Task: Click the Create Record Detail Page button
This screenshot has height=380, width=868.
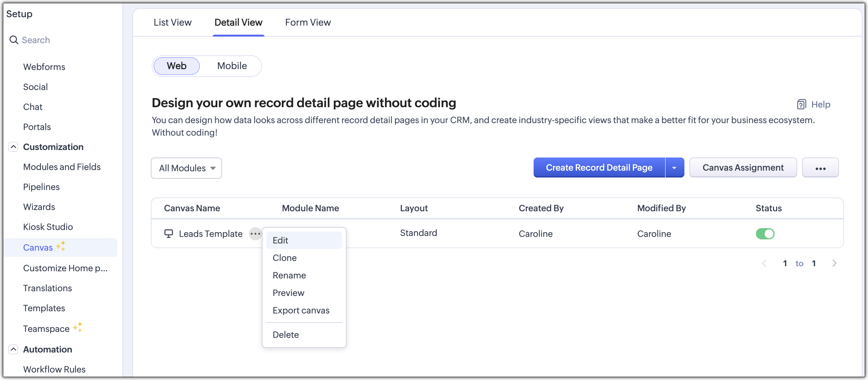Action: point(599,167)
